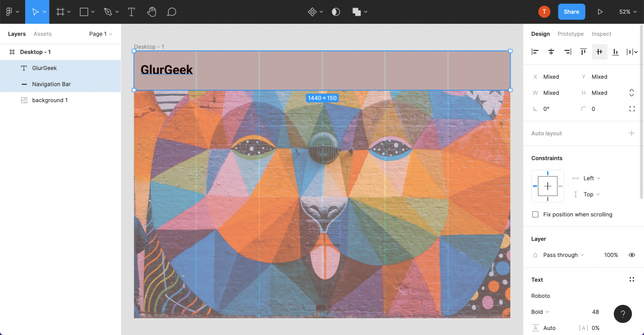Select the Comment tool
The image size is (644, 335).
(x=171, y=12)
